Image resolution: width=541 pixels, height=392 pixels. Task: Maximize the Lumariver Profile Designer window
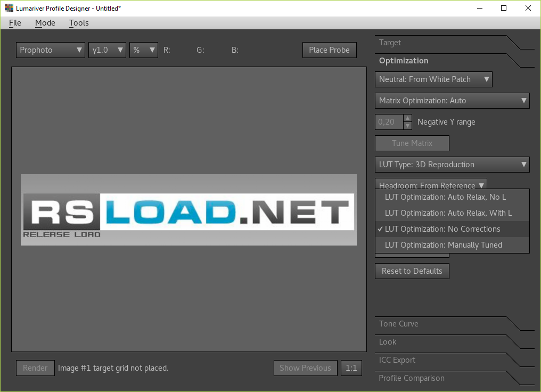tap(504, 8)
